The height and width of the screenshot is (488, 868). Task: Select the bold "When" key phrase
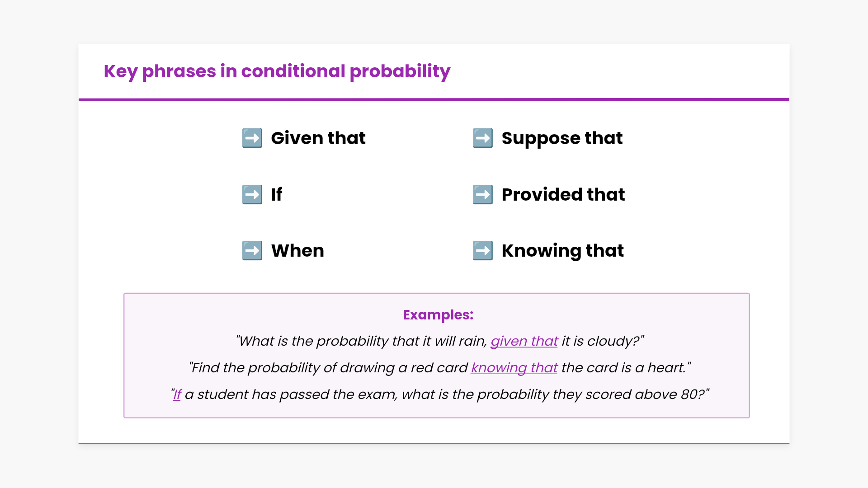297,251
